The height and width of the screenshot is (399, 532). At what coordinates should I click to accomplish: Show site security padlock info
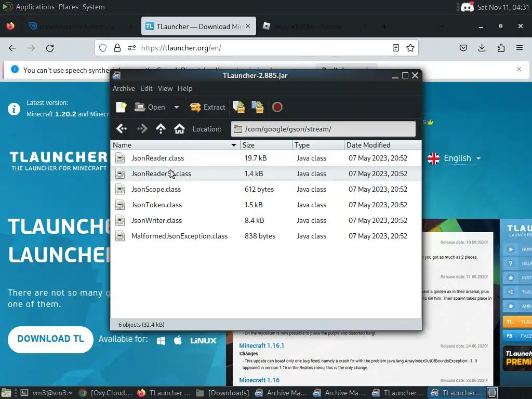(117, 48)
